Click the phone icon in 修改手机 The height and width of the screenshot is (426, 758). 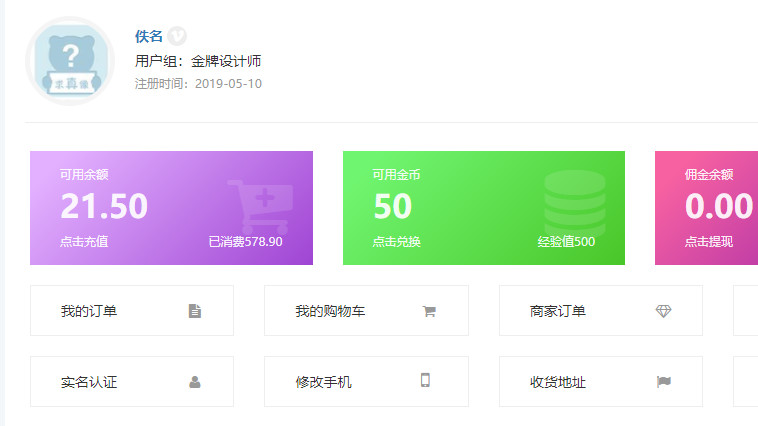[425, 380]
